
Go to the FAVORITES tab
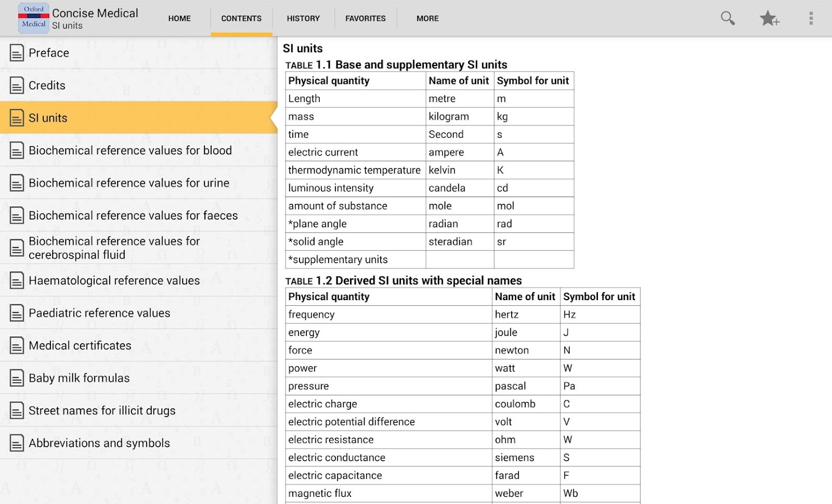pyautogui.click(x=365, y=18)
